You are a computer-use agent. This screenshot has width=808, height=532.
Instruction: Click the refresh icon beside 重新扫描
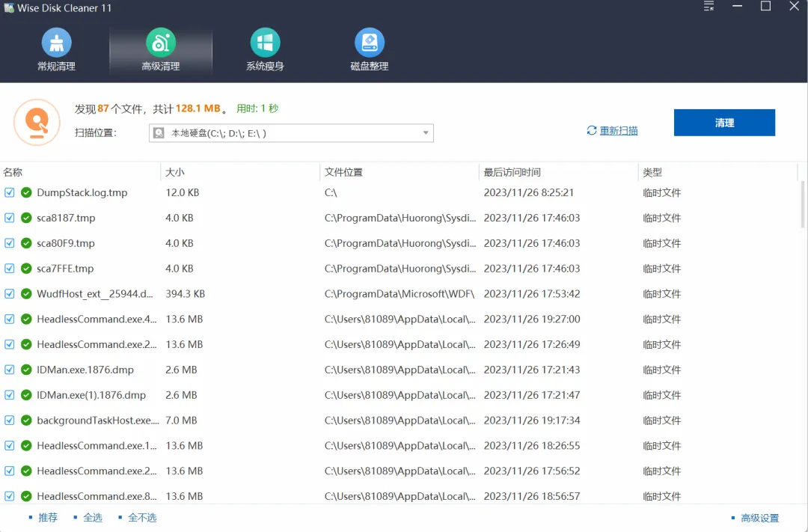(x=592, y=130)
